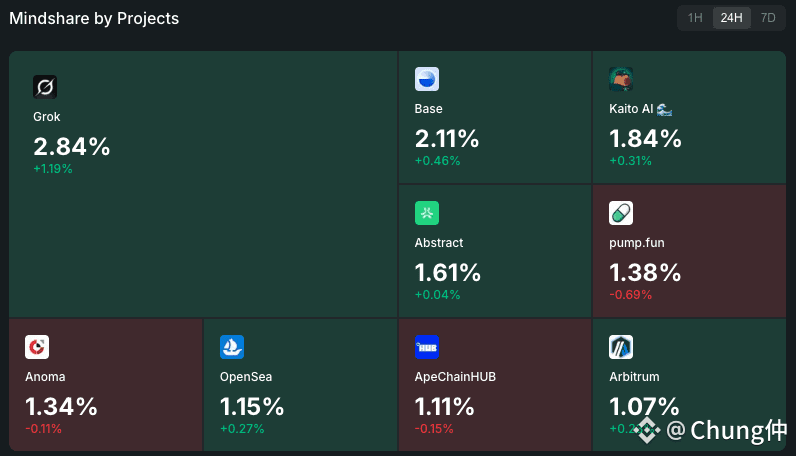Click the OpenSea sailboat icon

tap(232, 347)
